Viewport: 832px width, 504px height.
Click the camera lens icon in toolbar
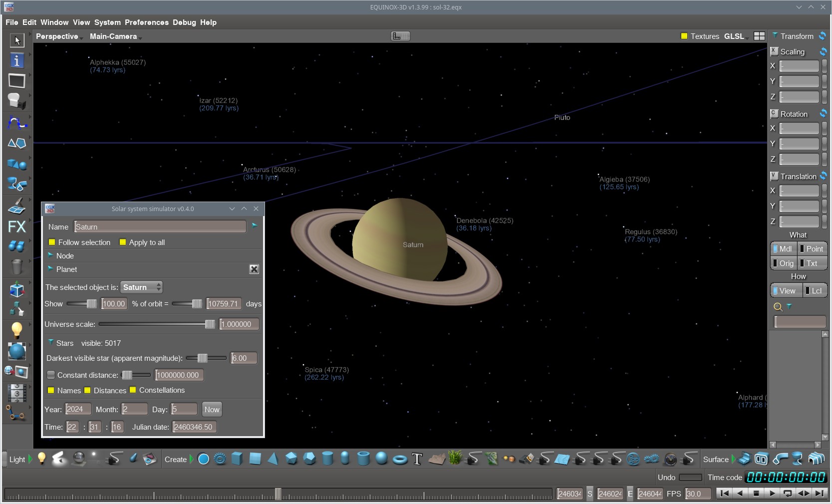click(671, 459)
